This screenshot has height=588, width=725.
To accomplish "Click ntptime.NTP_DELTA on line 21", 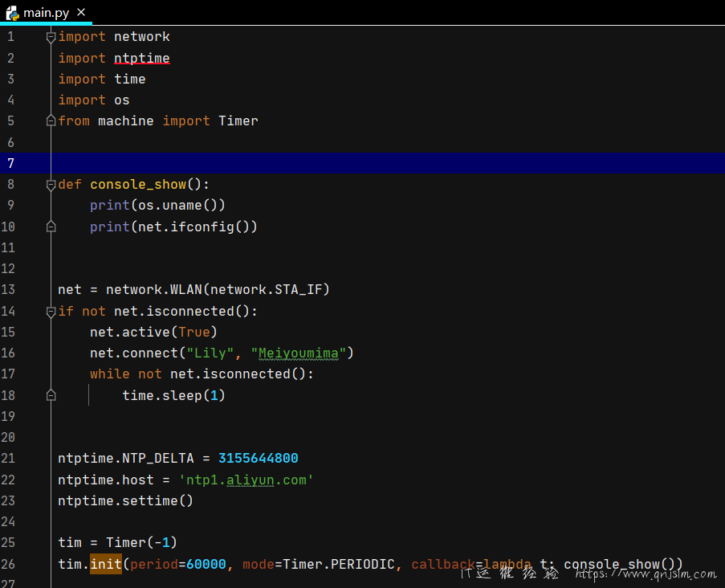I will 126,459.
